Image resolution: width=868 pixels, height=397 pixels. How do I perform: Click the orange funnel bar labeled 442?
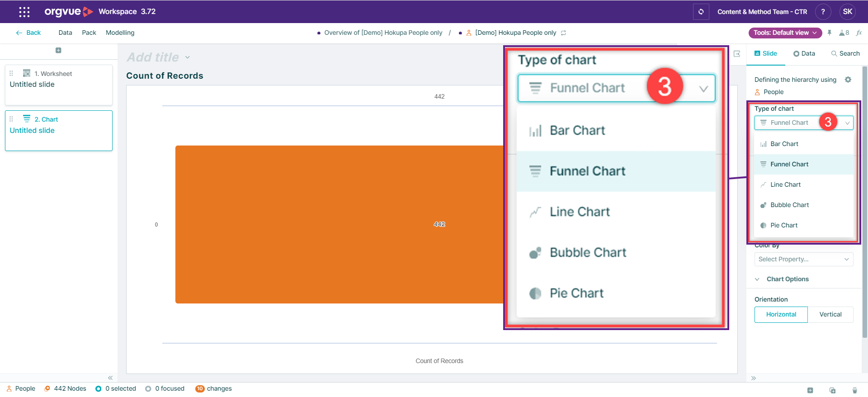[x=339, y=224]
